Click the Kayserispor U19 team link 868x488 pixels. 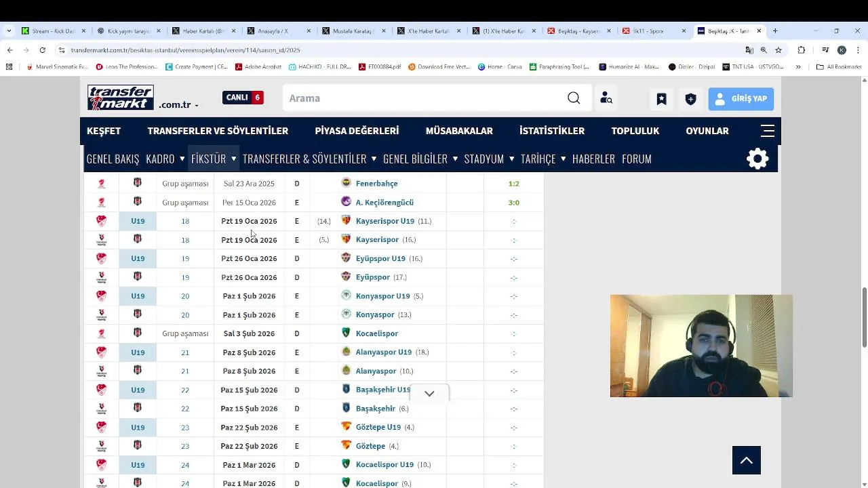(385, 221)
